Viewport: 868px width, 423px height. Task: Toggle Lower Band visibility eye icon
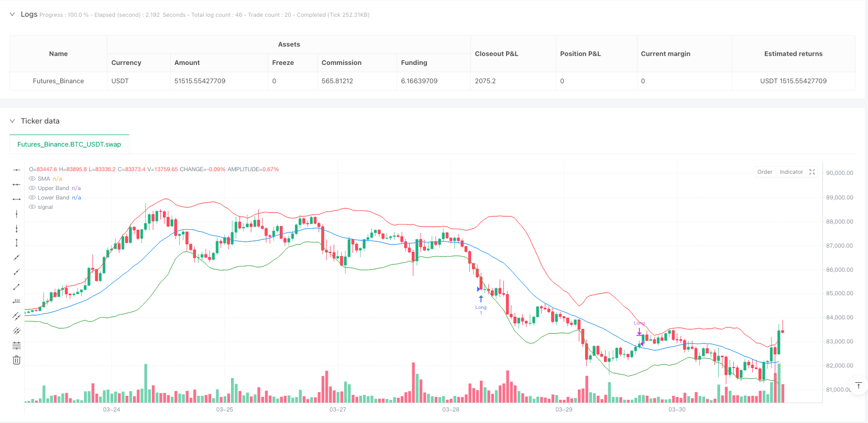[x=32, y=198]
